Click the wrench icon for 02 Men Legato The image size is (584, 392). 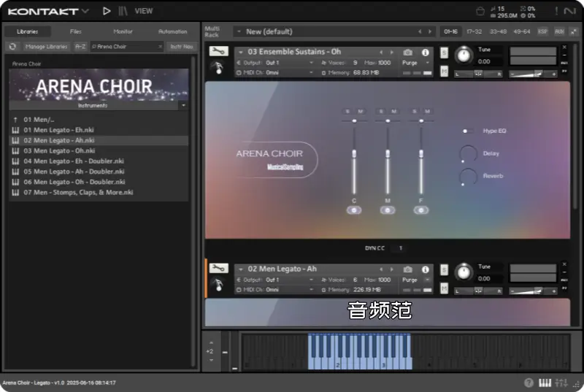tap(218, 269)
